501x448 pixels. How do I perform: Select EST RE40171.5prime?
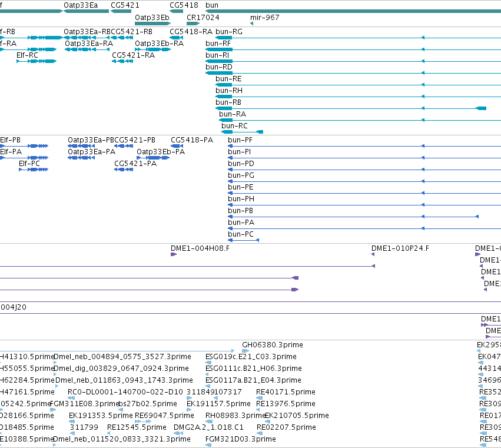pyautogui.click(x=259, y=398)
